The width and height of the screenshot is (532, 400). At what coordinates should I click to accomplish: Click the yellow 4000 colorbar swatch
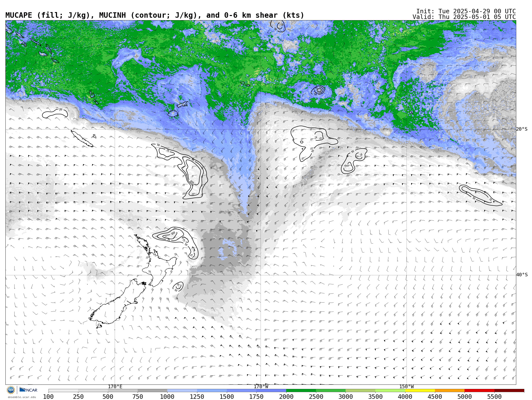[420, 390]
